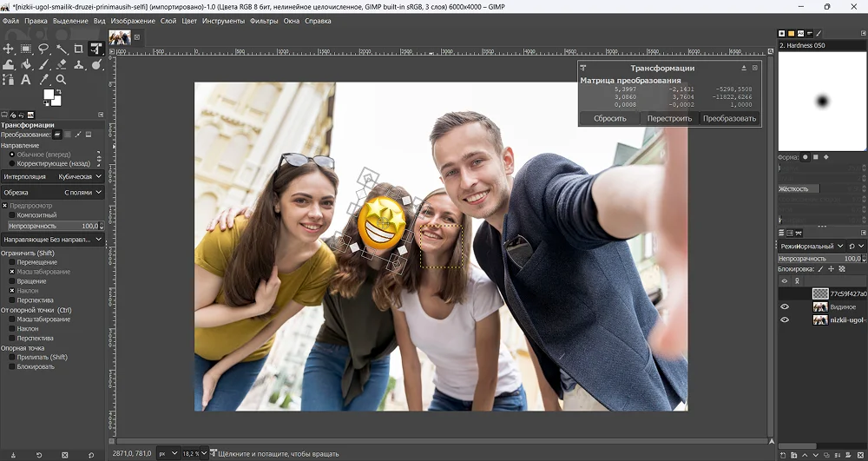The width and height of the screenshot is (868, 461).
Task: Select the Free Select lasso tool
Action: coord(43,49)
